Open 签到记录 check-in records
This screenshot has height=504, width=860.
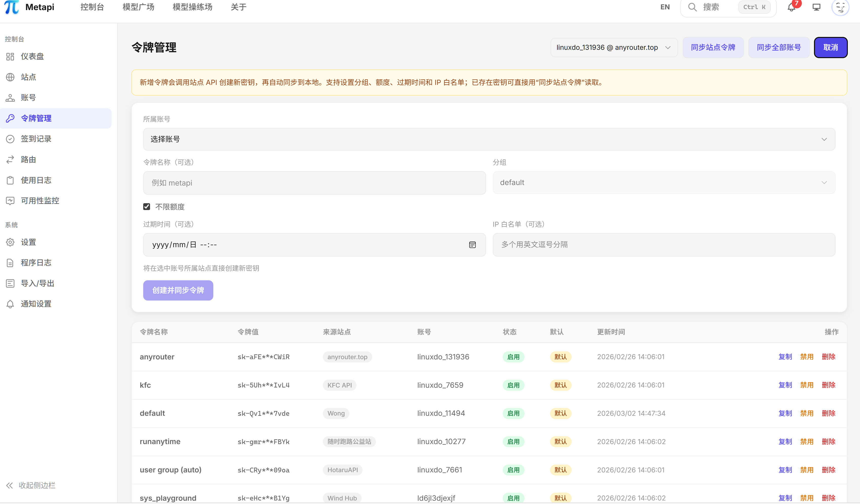36,139
